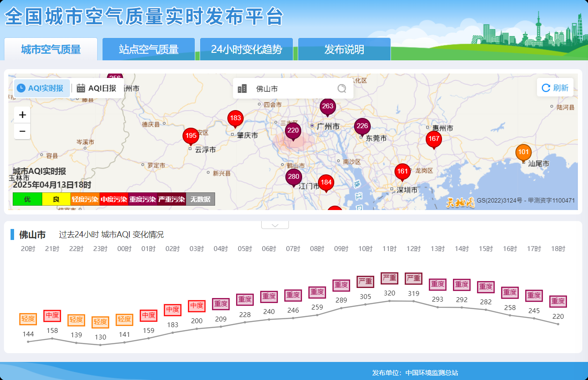
Task: Click the clock icon of AQI实时报
Action: (x=21, y=88)
